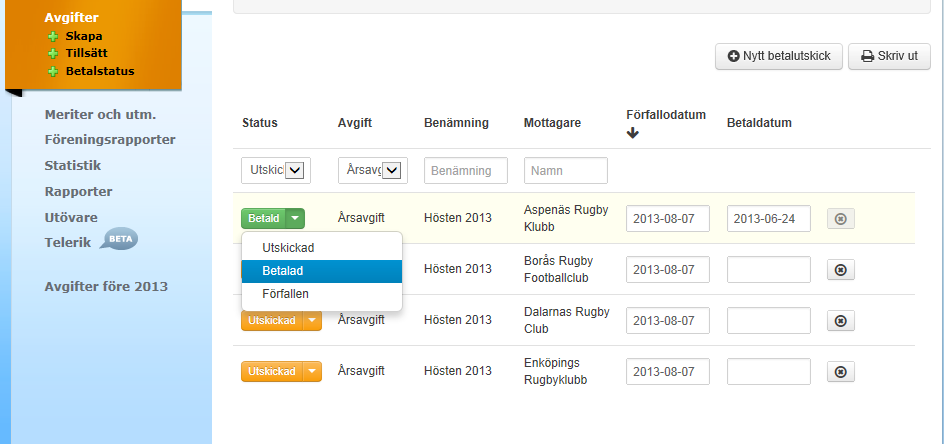Open Utövare in sidebar
Viewport: 944px width, 444px height.
tap(71, 217)
